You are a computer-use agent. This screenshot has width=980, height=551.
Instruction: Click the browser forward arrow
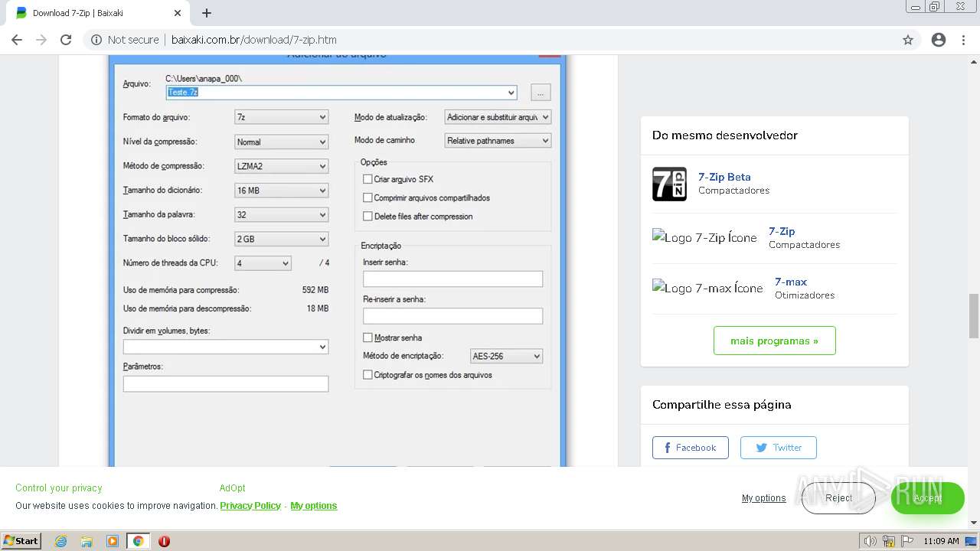(41, 40)
